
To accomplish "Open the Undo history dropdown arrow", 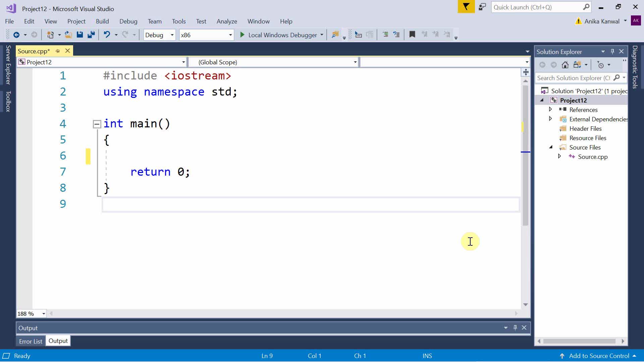I will point(116,35).
